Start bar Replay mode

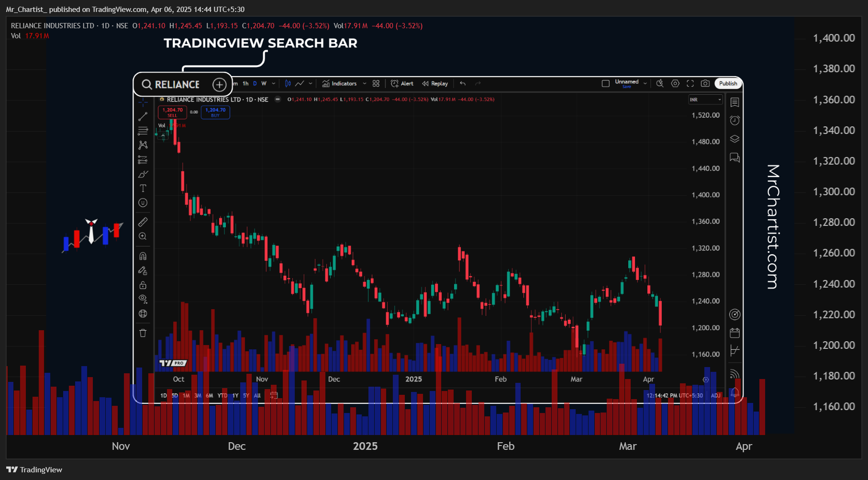435,84
